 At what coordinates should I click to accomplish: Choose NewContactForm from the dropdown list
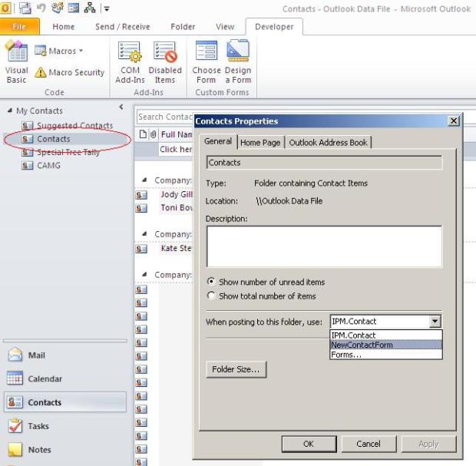pos(385,345)
